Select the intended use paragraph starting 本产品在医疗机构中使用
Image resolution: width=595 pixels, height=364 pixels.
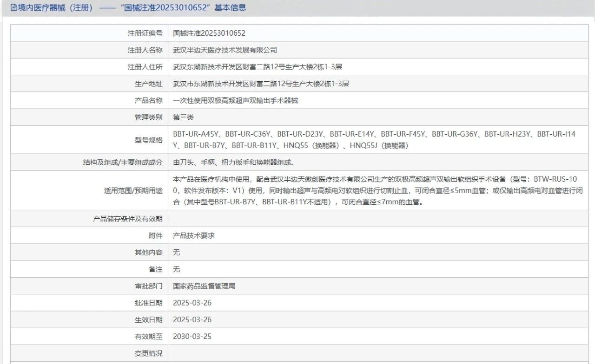coord(378,190)
